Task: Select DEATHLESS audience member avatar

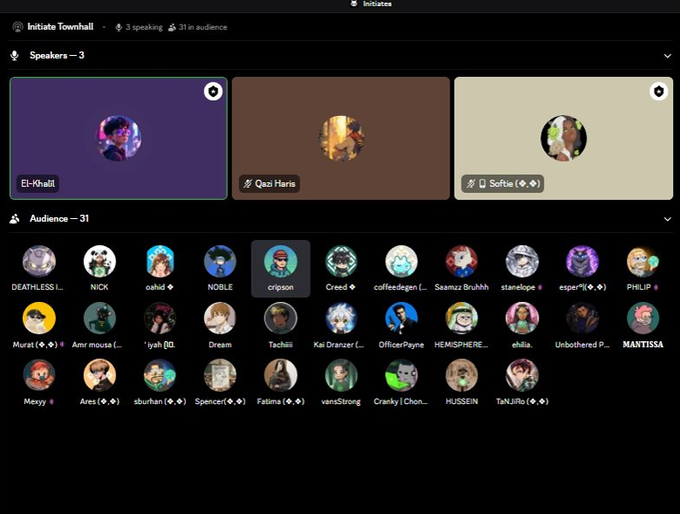Action: 39,262
